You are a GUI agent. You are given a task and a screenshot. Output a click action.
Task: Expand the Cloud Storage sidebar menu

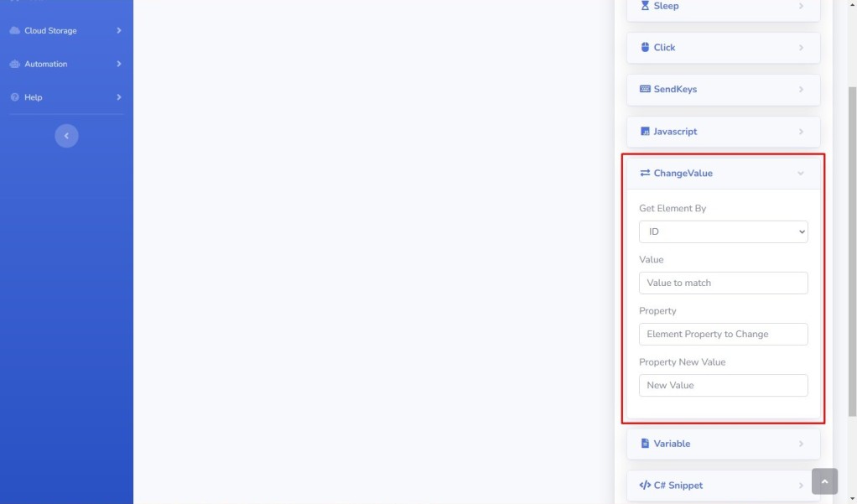(x=66, y=31)
